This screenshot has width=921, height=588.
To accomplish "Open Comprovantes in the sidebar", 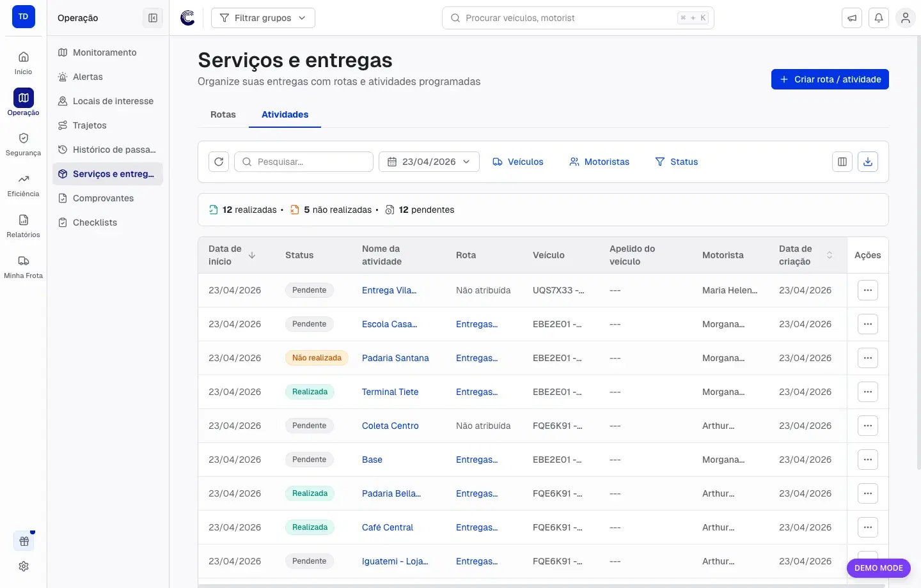I will tap(107, 198).
